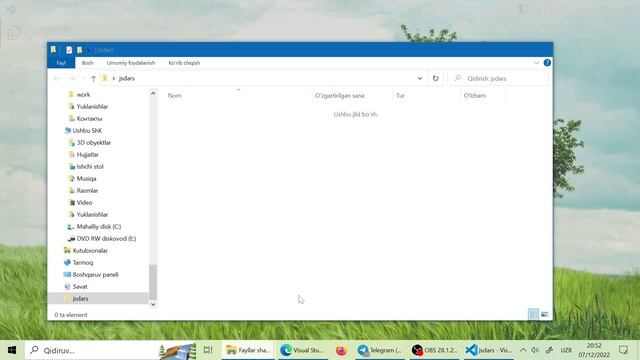Open OBS 28.1.2 from taskbar
640x360 pixels.
click(434, 350)
